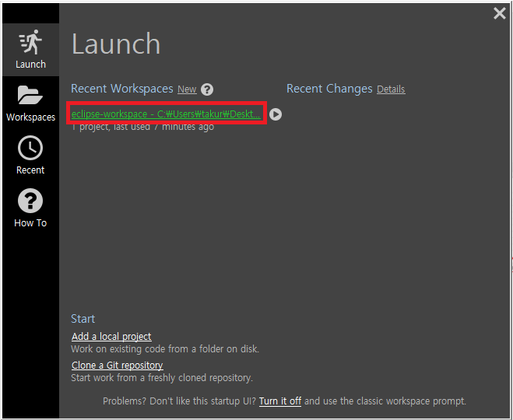The height and width of the screenshot is (420, 513).
Task: Open the eclipse-workspace link
Action: point(167,114)
